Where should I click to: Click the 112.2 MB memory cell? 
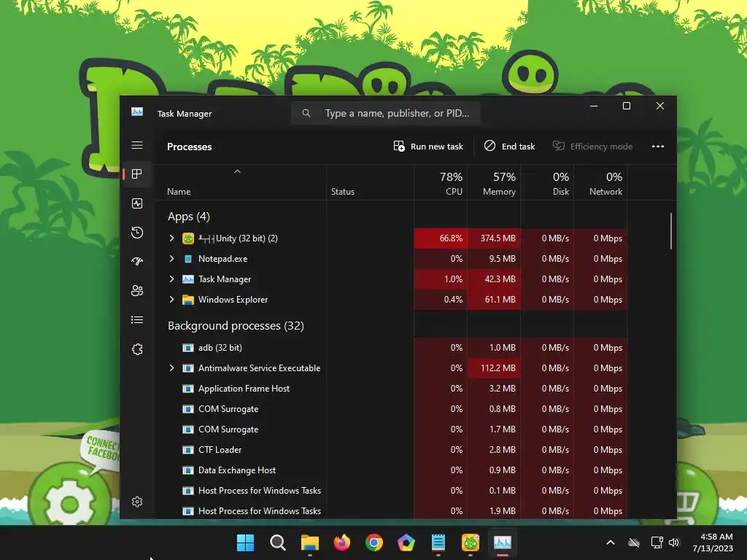pyautogui.click(x=494, y=368)
